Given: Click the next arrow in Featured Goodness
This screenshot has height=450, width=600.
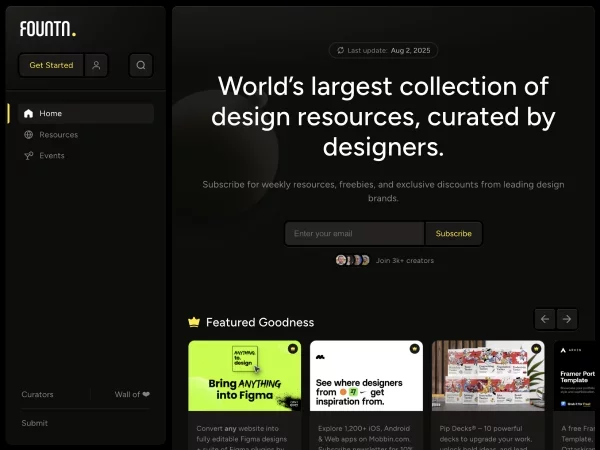Looking at the screenshot, I should tap(567, 319).
